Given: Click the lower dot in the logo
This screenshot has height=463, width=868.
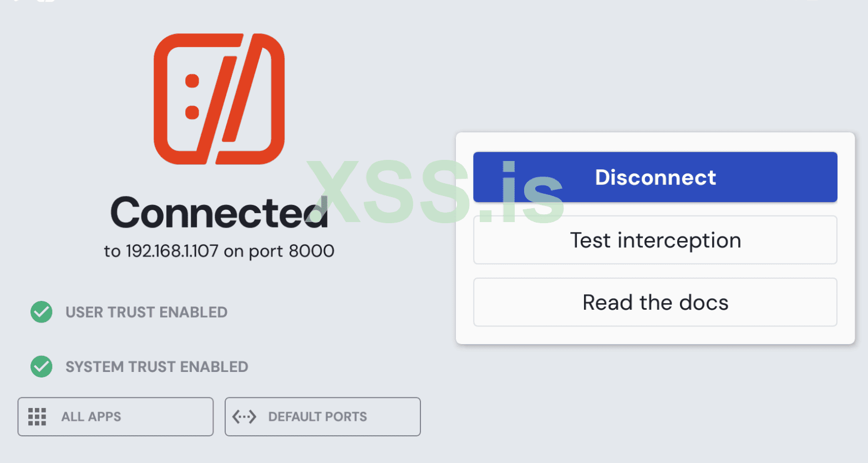Looking at the screenshot, I should click(192, 112).
